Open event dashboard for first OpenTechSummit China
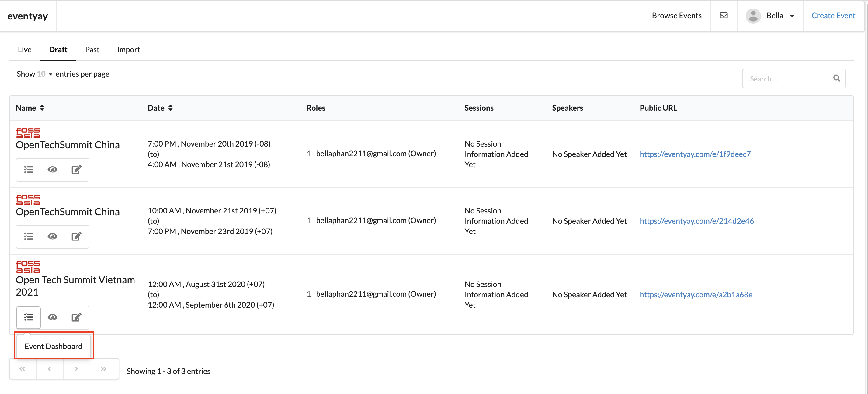 pos(29,169)
